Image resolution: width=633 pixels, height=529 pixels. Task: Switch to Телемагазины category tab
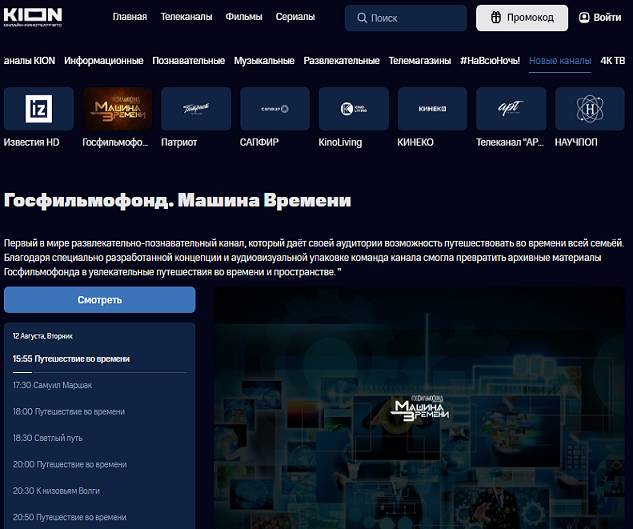pos(420,61)
